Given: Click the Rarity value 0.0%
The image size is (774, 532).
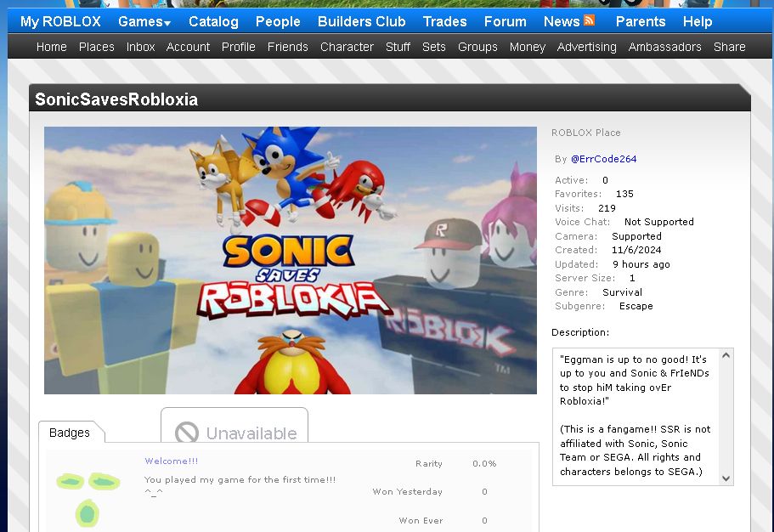Looking at the screenshot, I should pos(484,463).
